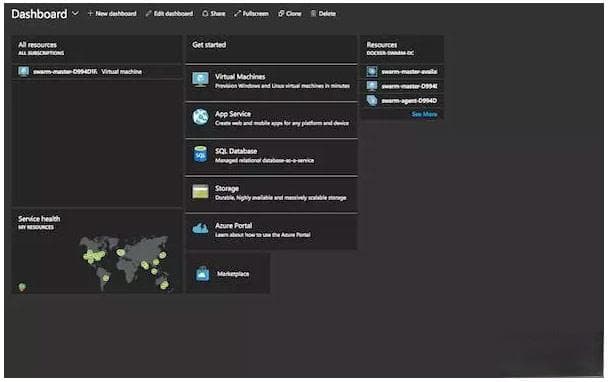Click the App Service globe icon
The height and width of the screenshot is (382, 611).
coord(200,117)
